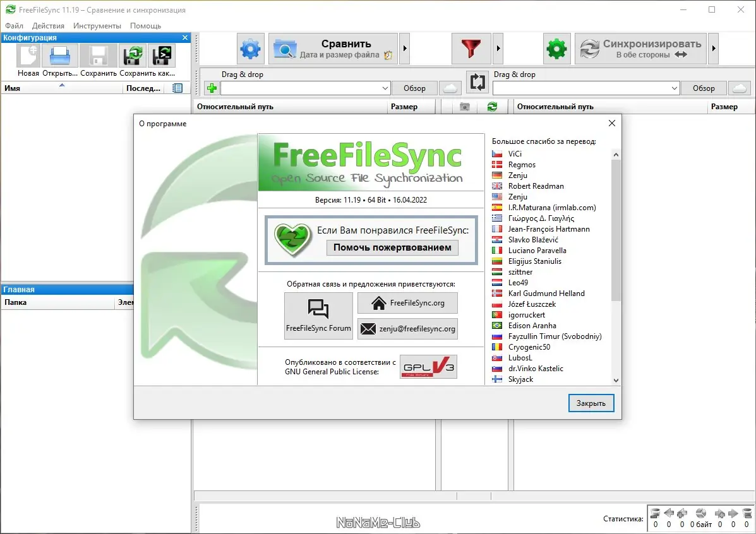Click the translators list scrollbar
This screenshot has width=756, height=534.
pyautogui.click(x=616, y=230)
